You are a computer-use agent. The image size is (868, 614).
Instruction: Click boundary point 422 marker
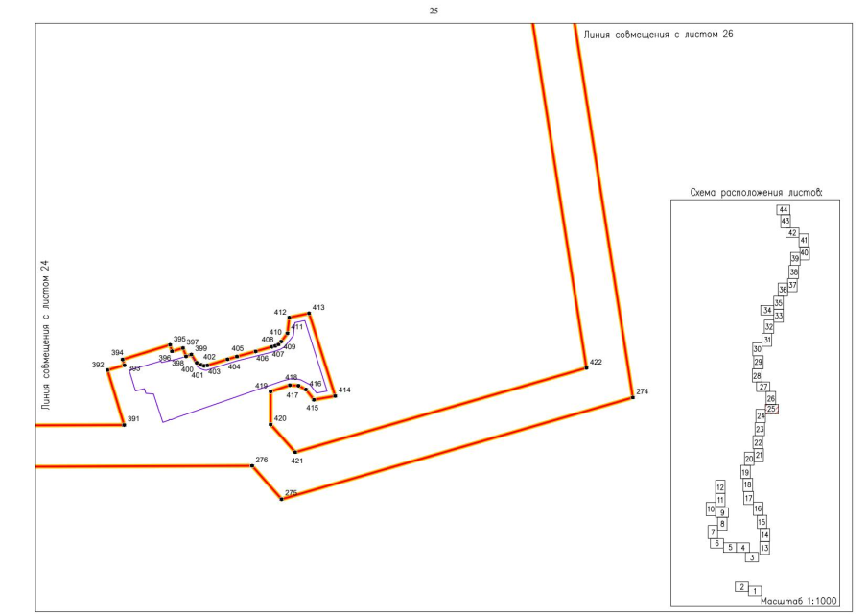(585, 367)
